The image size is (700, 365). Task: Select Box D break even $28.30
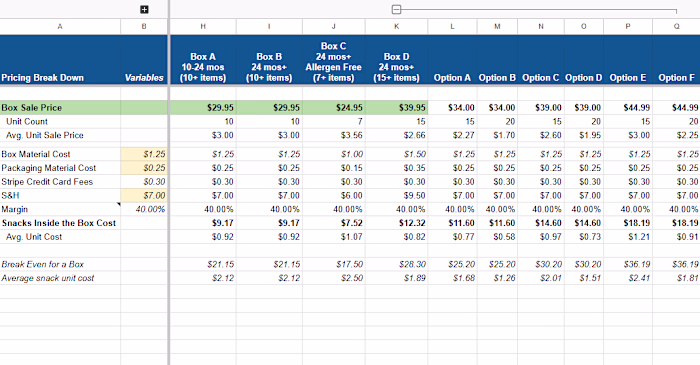396,265
